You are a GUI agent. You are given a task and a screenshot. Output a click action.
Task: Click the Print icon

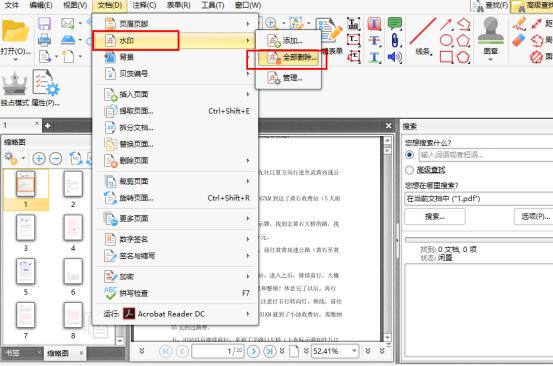pyautogui.click(x=44, y=40)
